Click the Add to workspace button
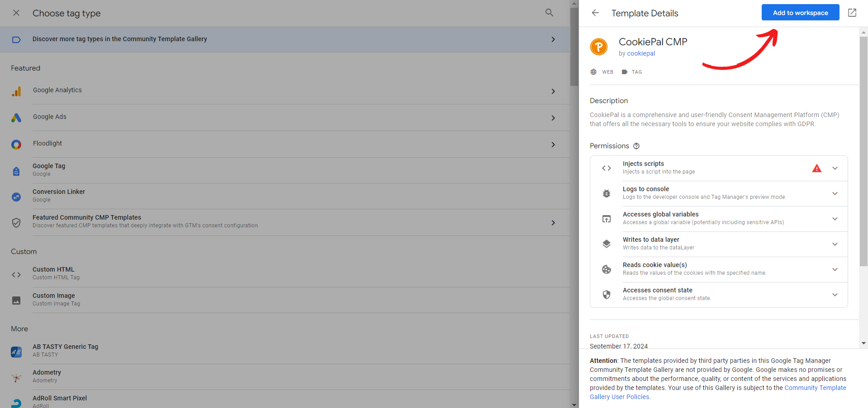 [x=800, y=12]
